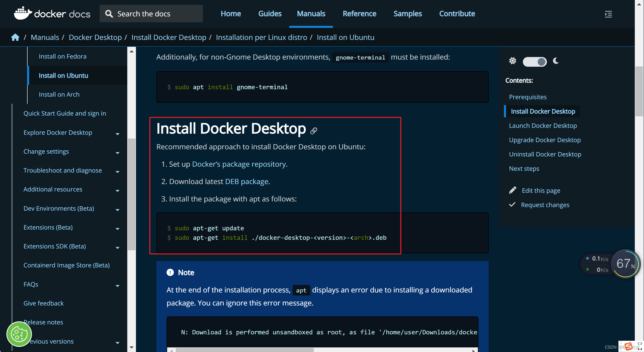Image resolution: width=644 pixels, height=352 pixels.
Task: Select the sun icon for light theme
Action: point(513,61)
